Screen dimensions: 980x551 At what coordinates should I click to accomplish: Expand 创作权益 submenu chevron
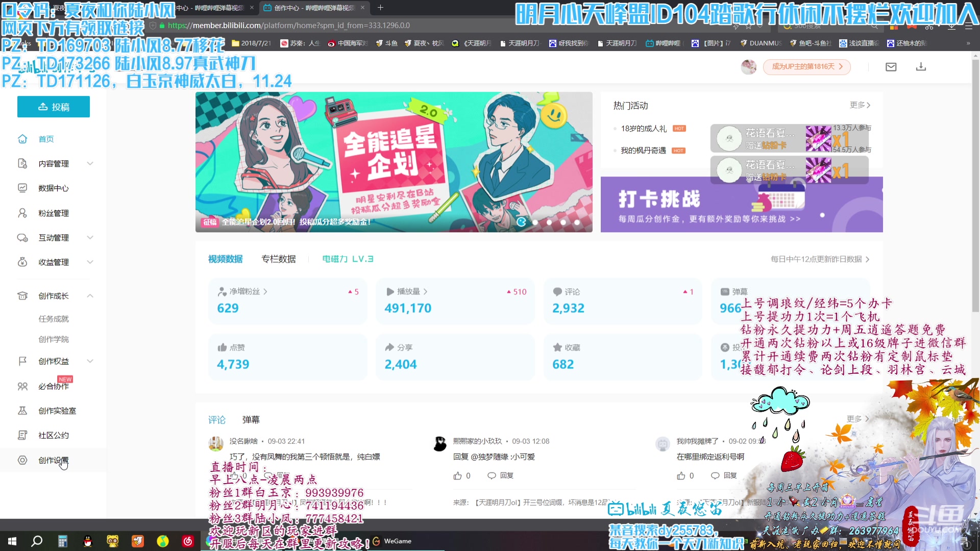click(90, 361)
